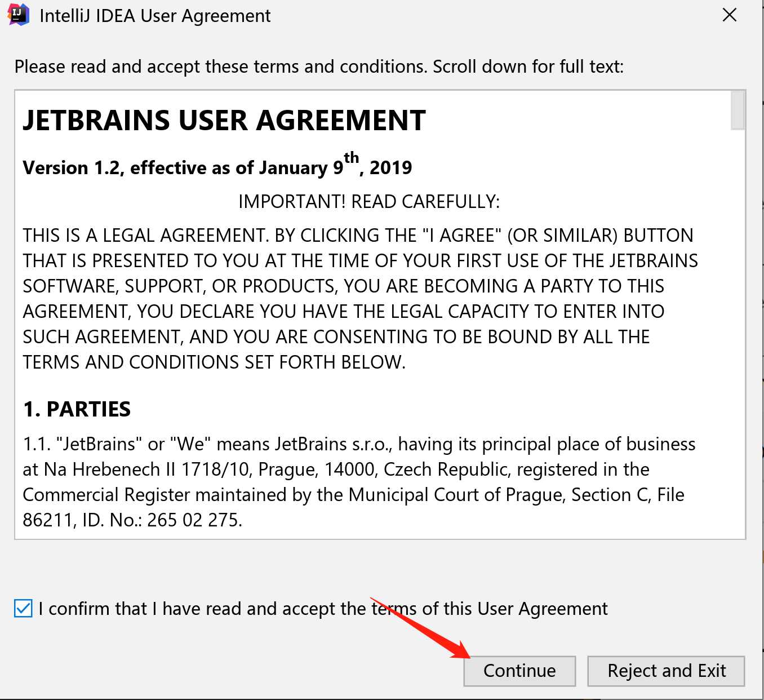The image size is (764, 700).
Task: Click the IntelliJ IDEA logo icon
Action: click(19, 15)
